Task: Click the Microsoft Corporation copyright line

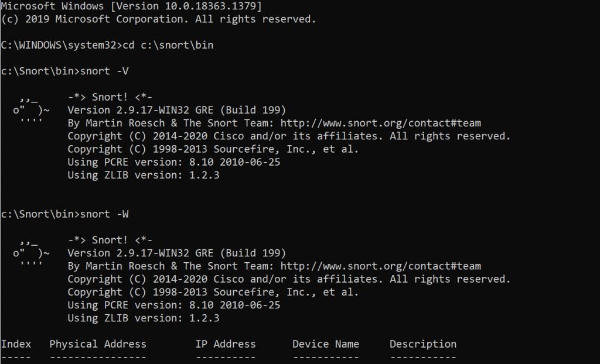Action: coord(158,19)
